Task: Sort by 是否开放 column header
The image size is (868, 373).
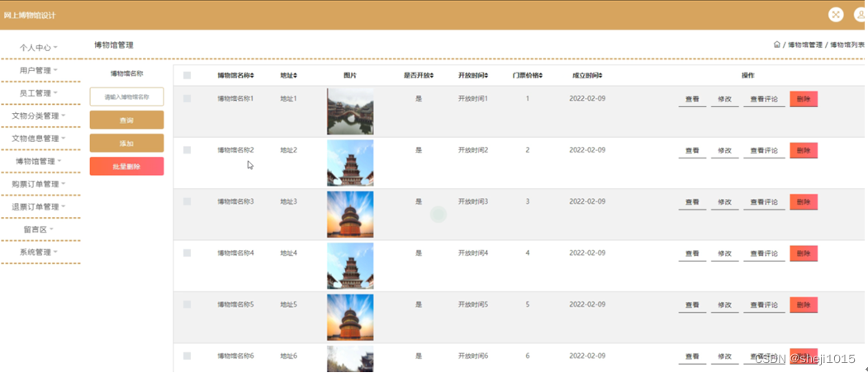Action: [419, 76]
